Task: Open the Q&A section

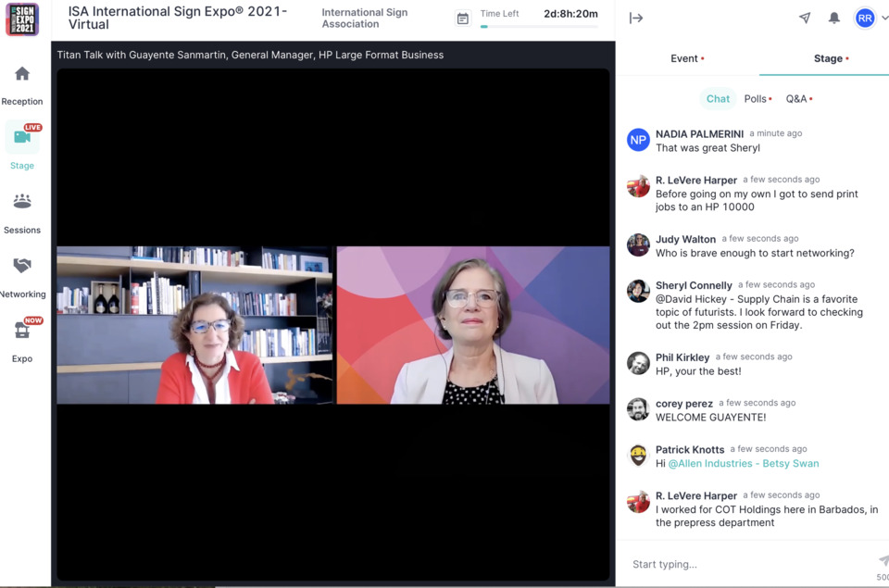Action: pos(796,99)
